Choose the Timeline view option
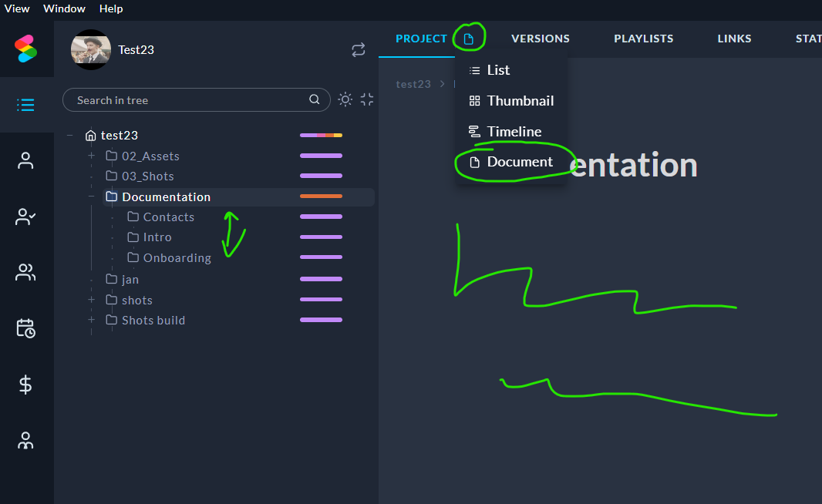The image size is (822, 504). click(x=514, y=132)
